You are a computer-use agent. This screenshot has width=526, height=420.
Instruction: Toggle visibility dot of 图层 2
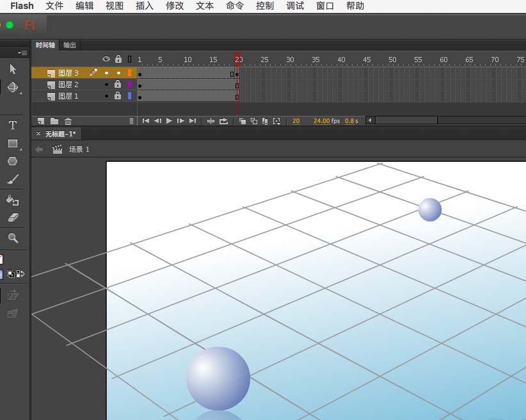[107, 85]
